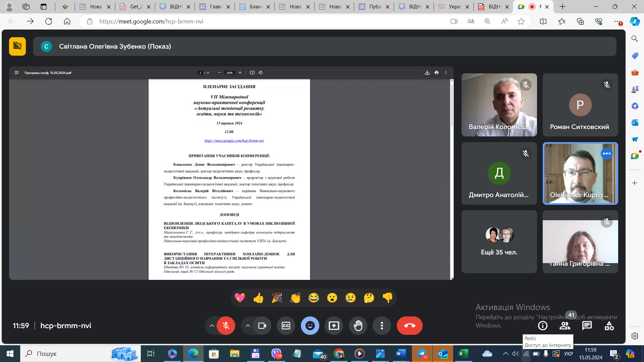Open PDF viewer more actions menu
This screenshot has height=362, width=644.
[446, 72]
